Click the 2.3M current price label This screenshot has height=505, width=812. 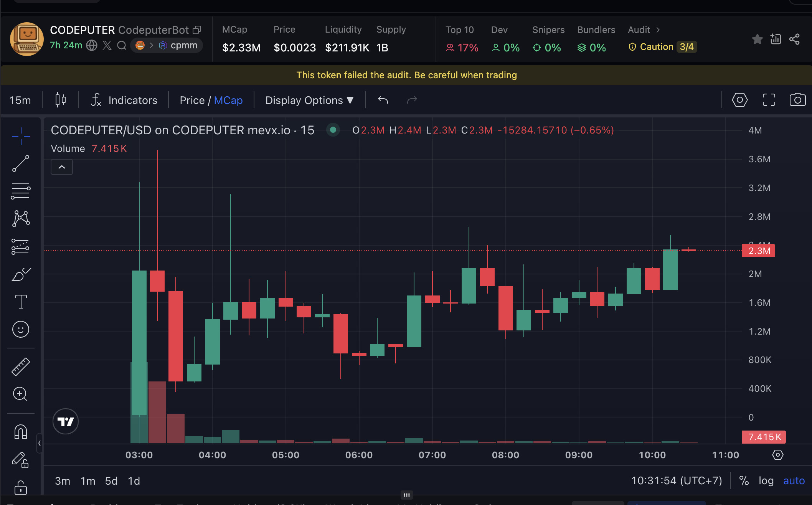[x=759, y=251]
